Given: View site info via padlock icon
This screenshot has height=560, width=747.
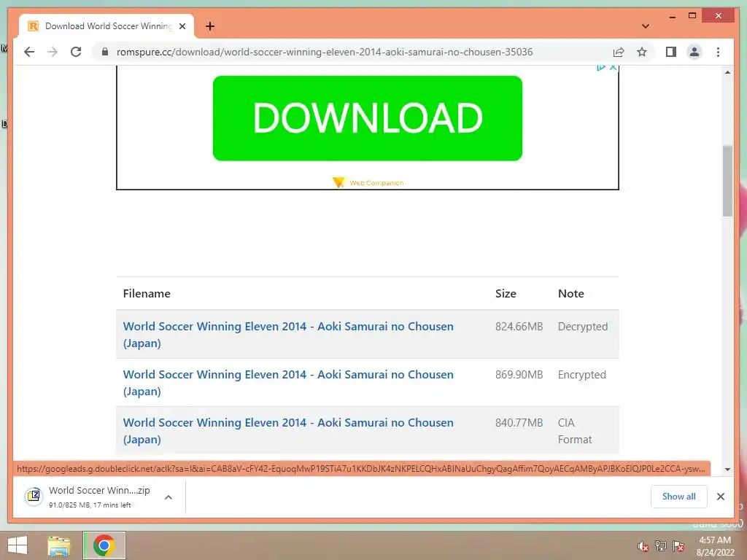Looking at the screenshot, I should pyautogui.click(x=105, y=52).
